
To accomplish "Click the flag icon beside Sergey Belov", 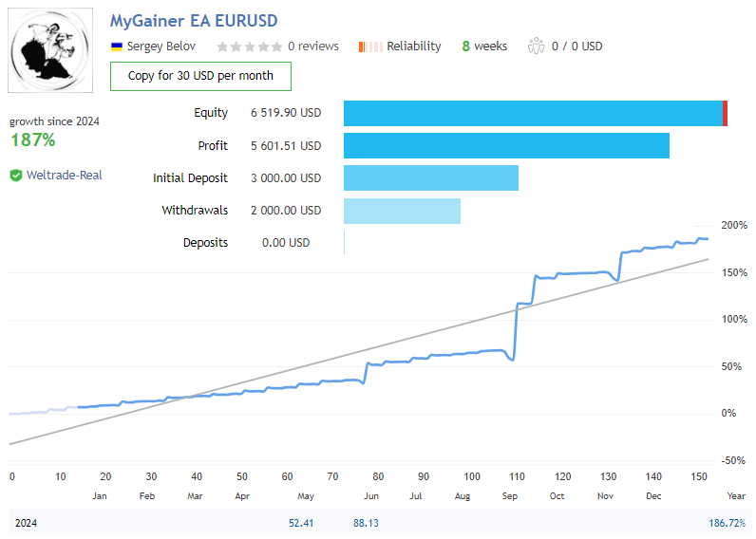I will coord(117,46).
